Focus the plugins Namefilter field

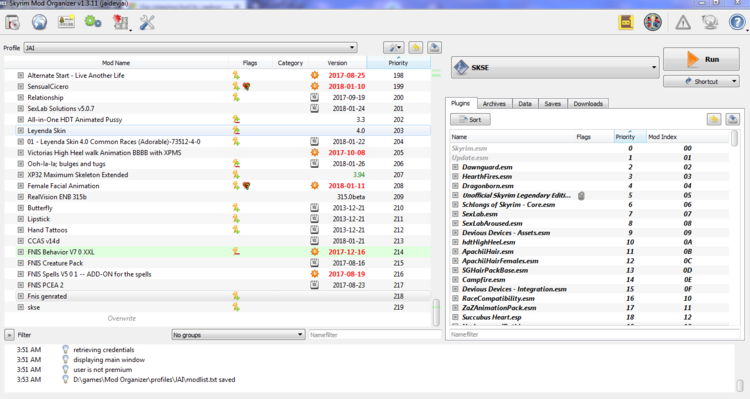595,334
